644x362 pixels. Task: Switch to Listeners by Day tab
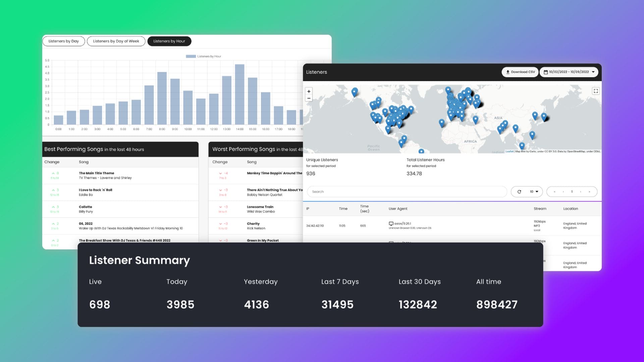[63, 41]
